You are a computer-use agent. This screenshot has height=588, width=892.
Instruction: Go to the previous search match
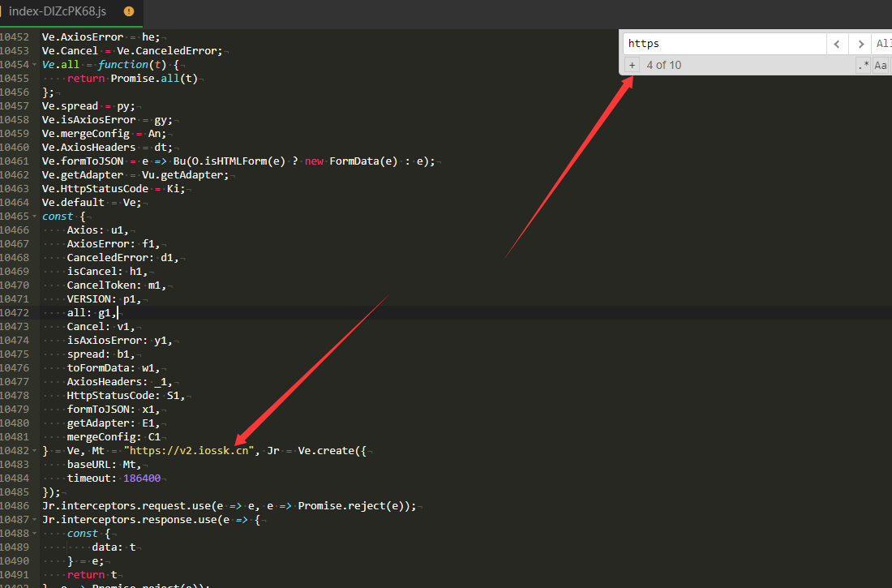[838, 44]
